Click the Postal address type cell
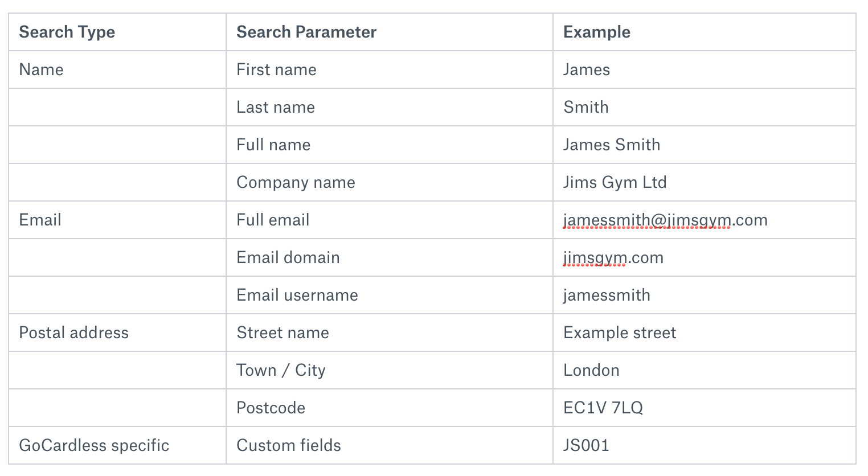 tap(117, 333)
